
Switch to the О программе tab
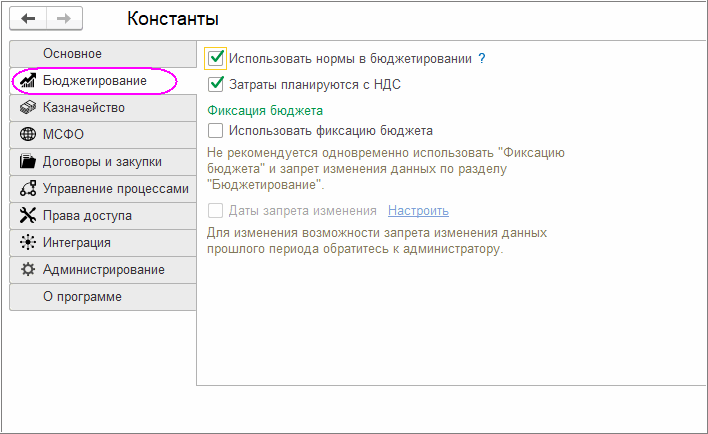pos(82,296)
